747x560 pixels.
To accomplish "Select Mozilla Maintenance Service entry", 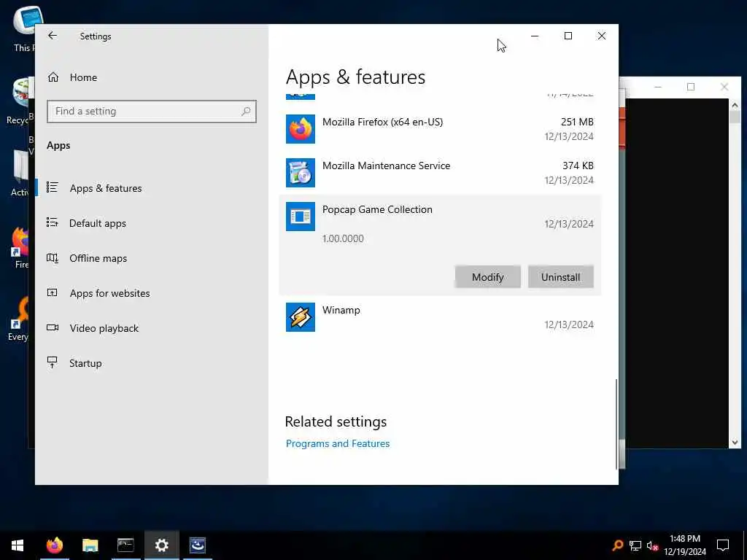I will tap(440, 173).
